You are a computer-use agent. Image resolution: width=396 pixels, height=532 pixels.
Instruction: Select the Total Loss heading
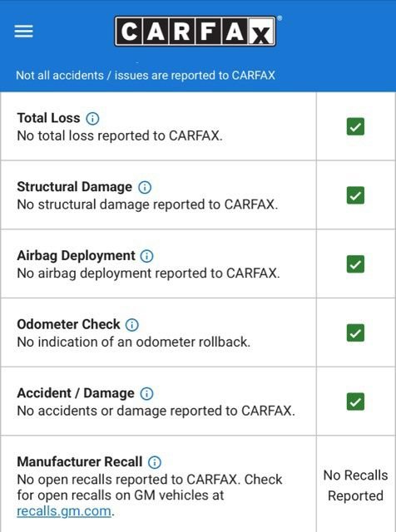pos(48,118)
